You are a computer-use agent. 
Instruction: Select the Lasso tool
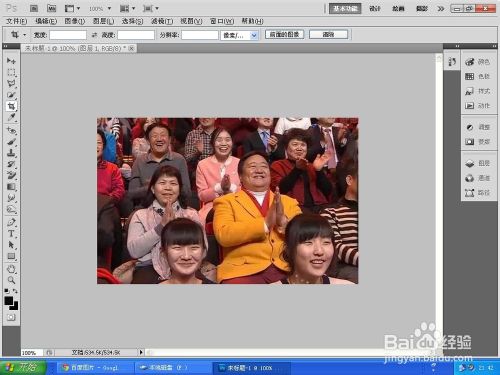(x=11, y=83)
